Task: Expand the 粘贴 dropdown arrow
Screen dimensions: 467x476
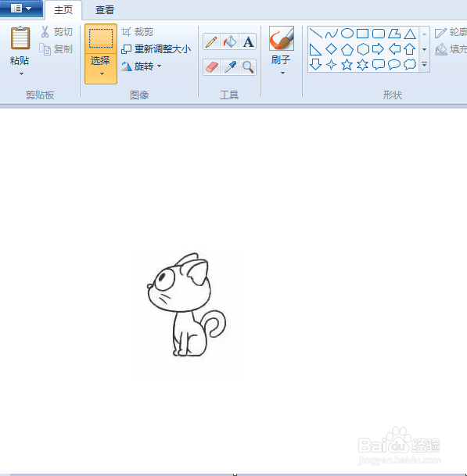Action: (x=21, y=73)
